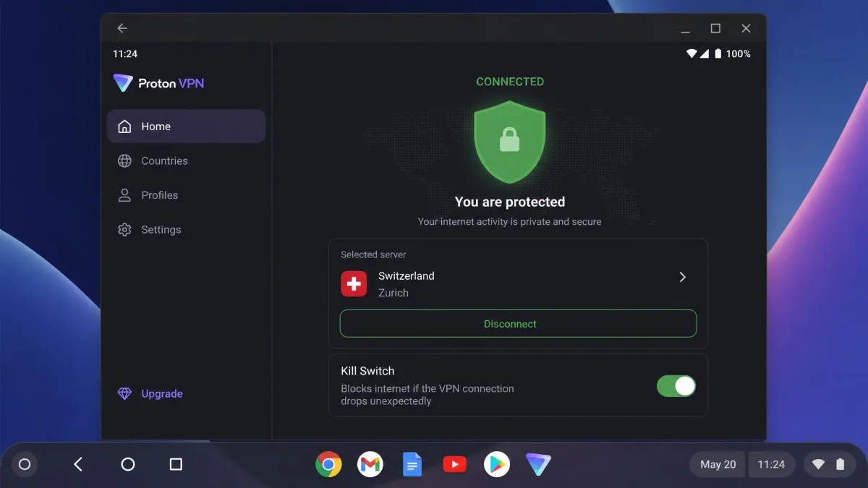Click the battery icon in system tray
The width and height of the screenshot is (868, 488).
point(840,464)
